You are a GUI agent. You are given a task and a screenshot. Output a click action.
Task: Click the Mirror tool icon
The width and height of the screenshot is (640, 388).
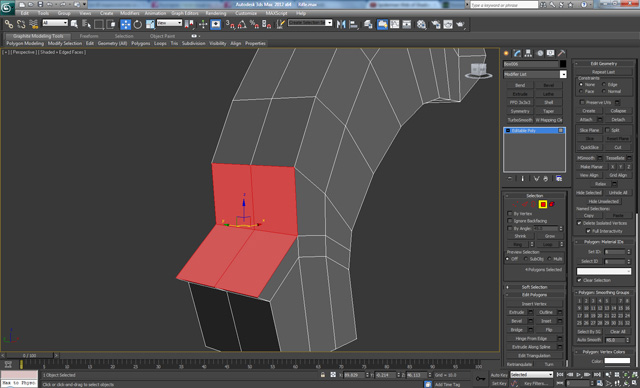click(341, 24)
